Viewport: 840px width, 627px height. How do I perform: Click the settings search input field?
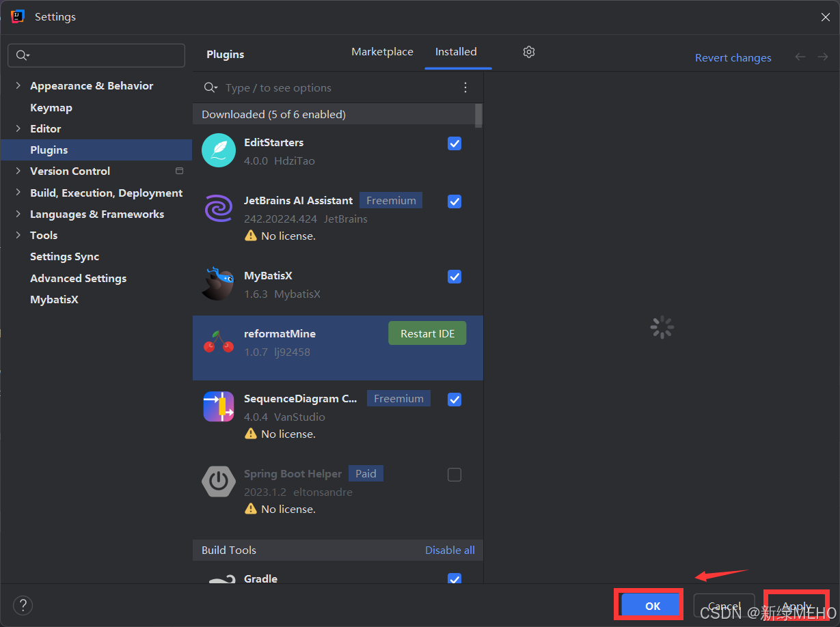point(96,55)
